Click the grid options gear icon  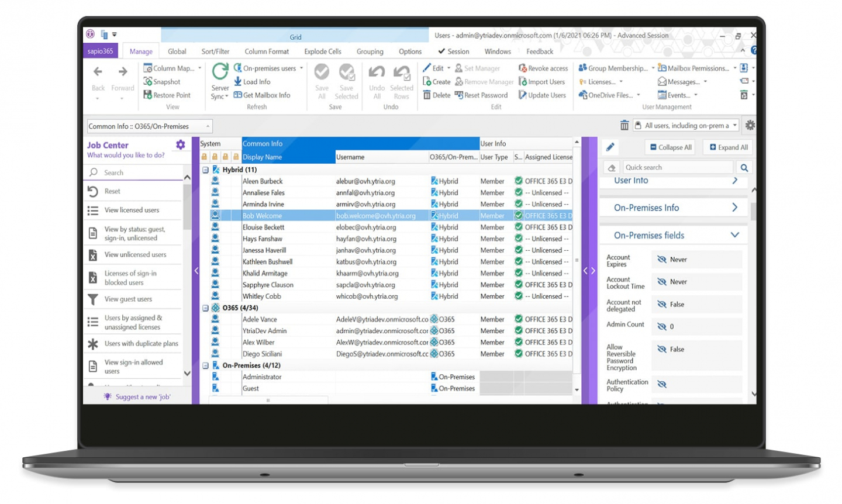[750, 125]
